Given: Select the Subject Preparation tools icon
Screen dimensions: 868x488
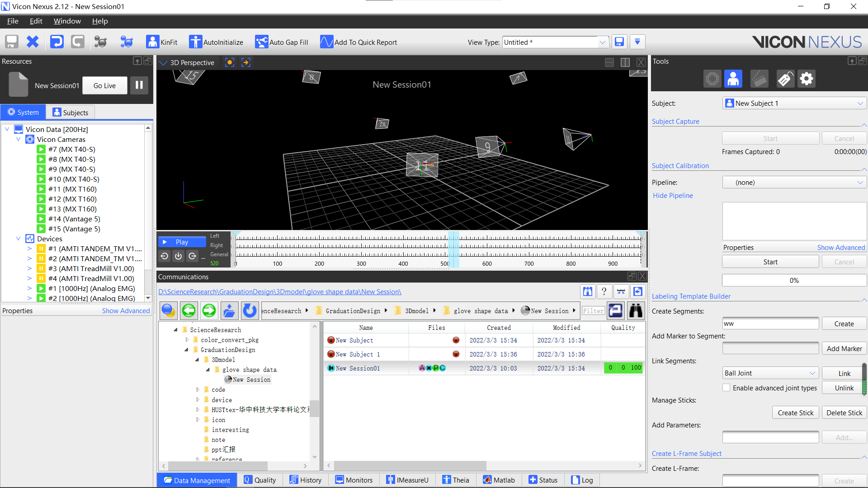Looking at the screenshot, I should click(733, 79).
